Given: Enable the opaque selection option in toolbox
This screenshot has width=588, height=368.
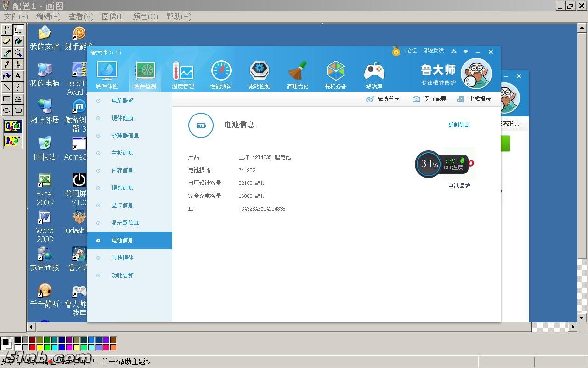Looking at the screenshot, I should coord(12,126).
